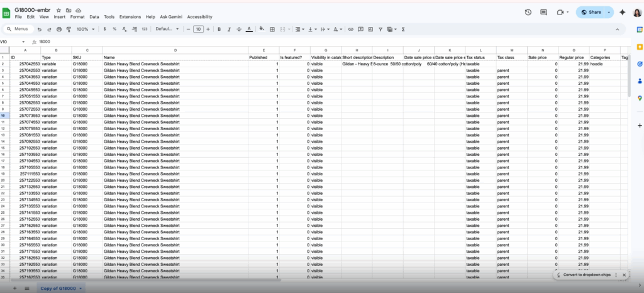Open the zoom 100% dropdown
Screen dimensions: 644x293
(84, 29)
